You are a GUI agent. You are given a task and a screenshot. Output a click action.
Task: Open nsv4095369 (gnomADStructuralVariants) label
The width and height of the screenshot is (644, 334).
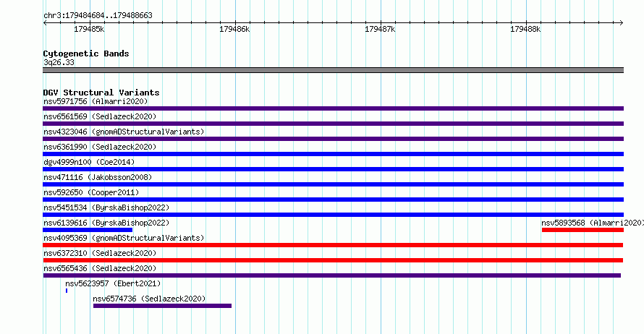pos(124,238)
